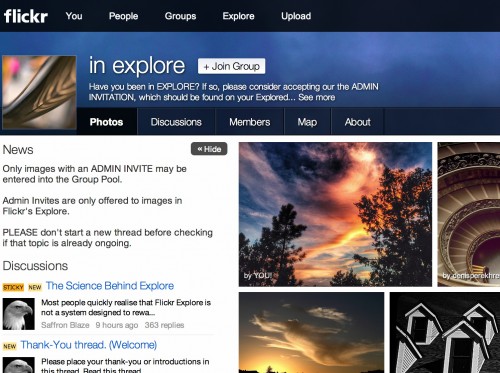Go to the Upload page
This screenshot has width=500, height=373.
[296, 16]
